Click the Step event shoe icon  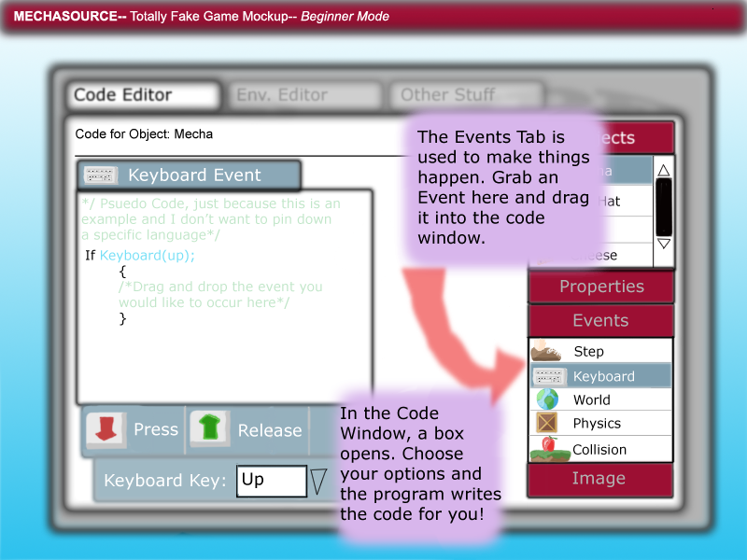pyautogui.click(x=546, y=352)
